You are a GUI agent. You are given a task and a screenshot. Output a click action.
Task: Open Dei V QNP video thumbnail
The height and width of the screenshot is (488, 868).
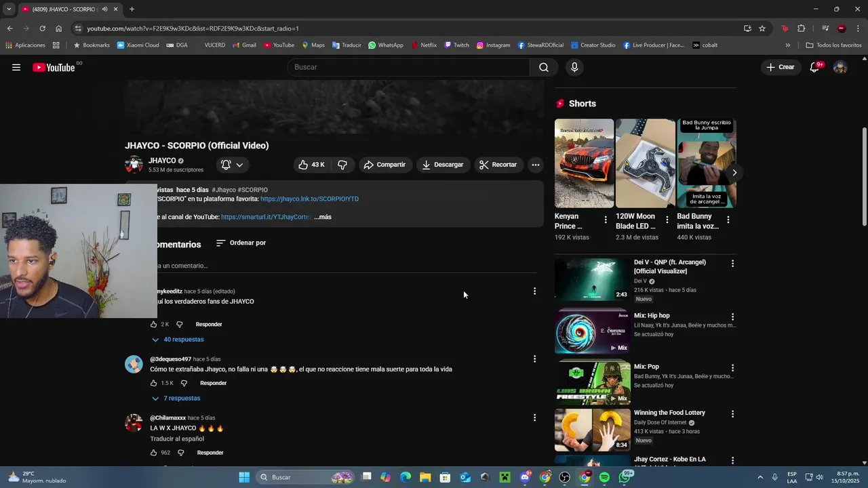[593, 279]
